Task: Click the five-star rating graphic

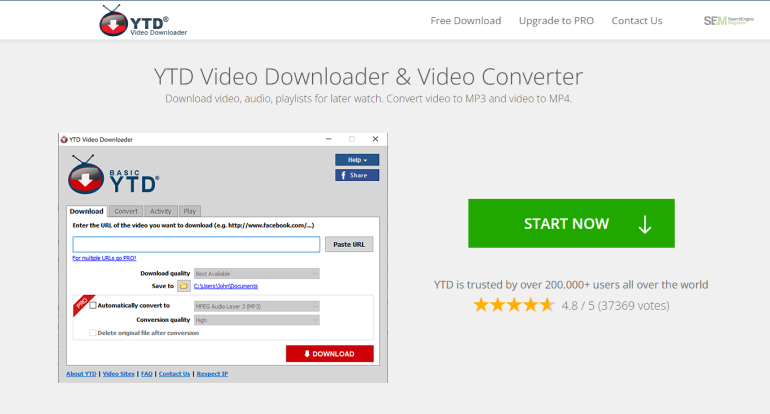Action: click(x=514, y=305)
